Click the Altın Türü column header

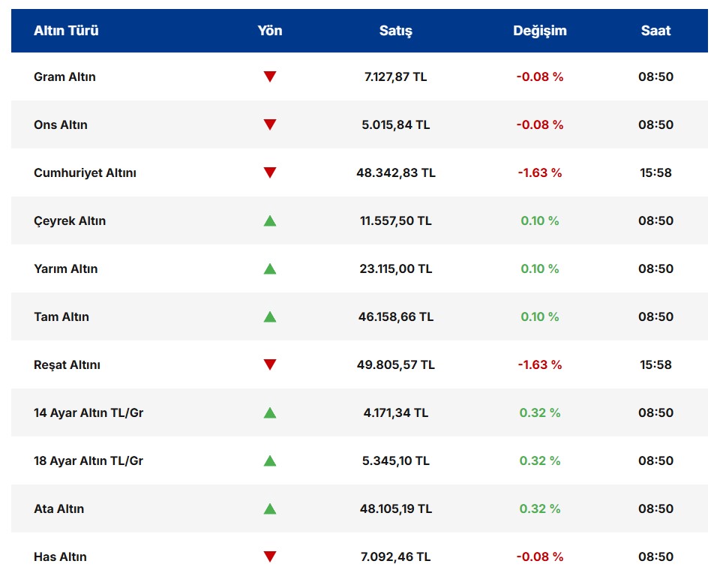66,31
